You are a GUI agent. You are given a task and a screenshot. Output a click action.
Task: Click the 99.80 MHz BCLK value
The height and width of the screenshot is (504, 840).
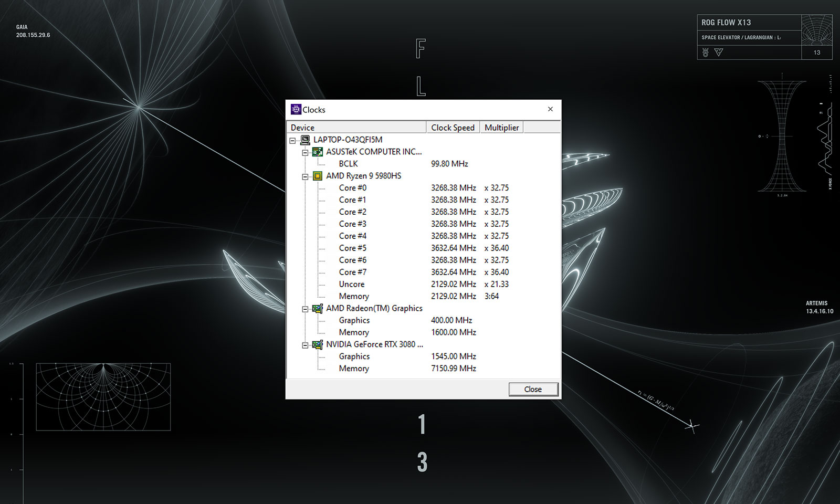pyautogui.click(x=449, y=164)
